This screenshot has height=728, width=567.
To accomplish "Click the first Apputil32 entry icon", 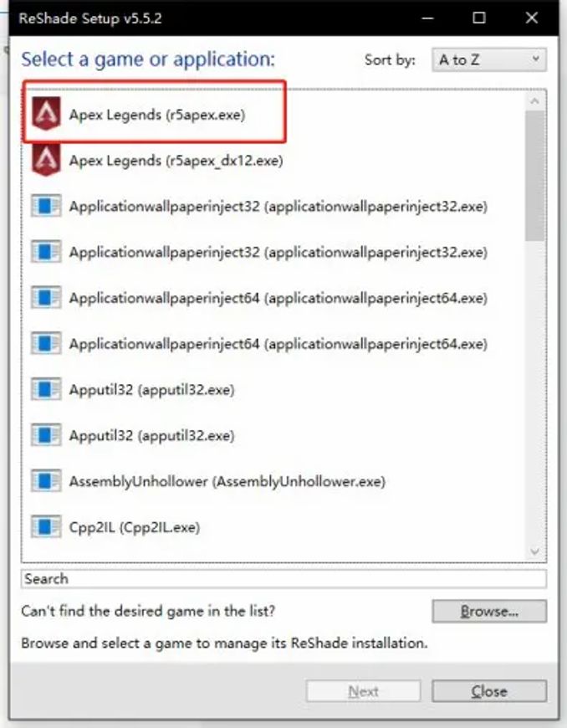I will 46,389.
